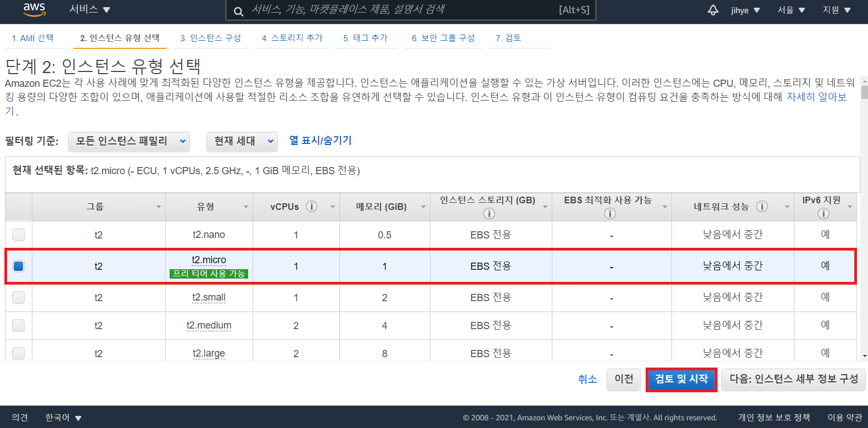Select the t2.medium row checkbox
The width and height of the screenshot is (868, 428).
19,325
